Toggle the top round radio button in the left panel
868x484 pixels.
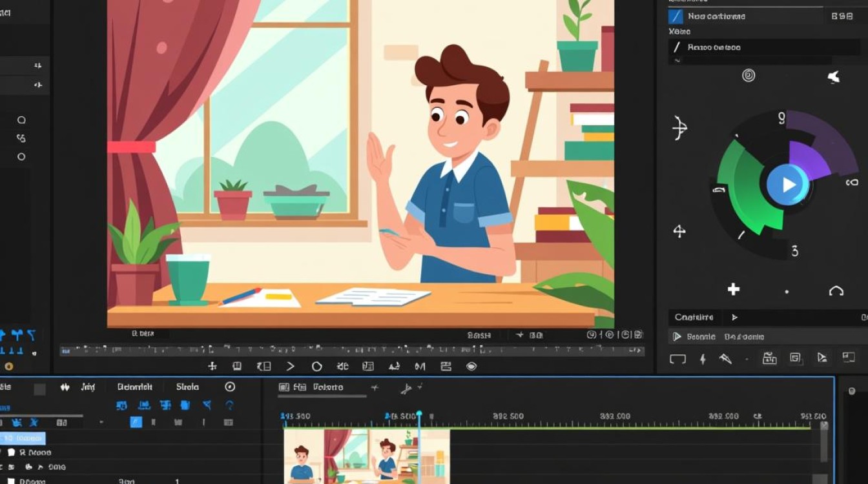click(x=21, y=120)
